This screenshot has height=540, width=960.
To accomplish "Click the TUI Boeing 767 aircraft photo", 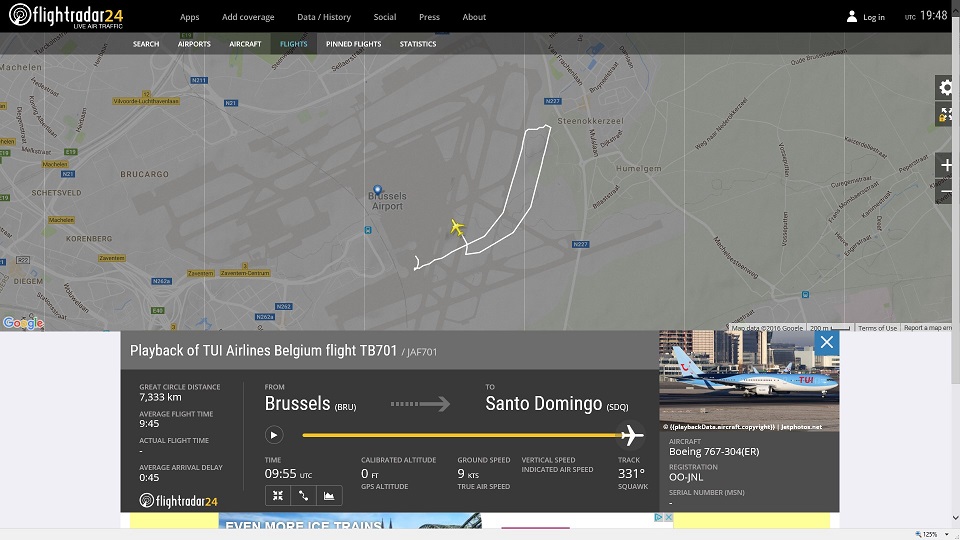I will click(749, 381).
